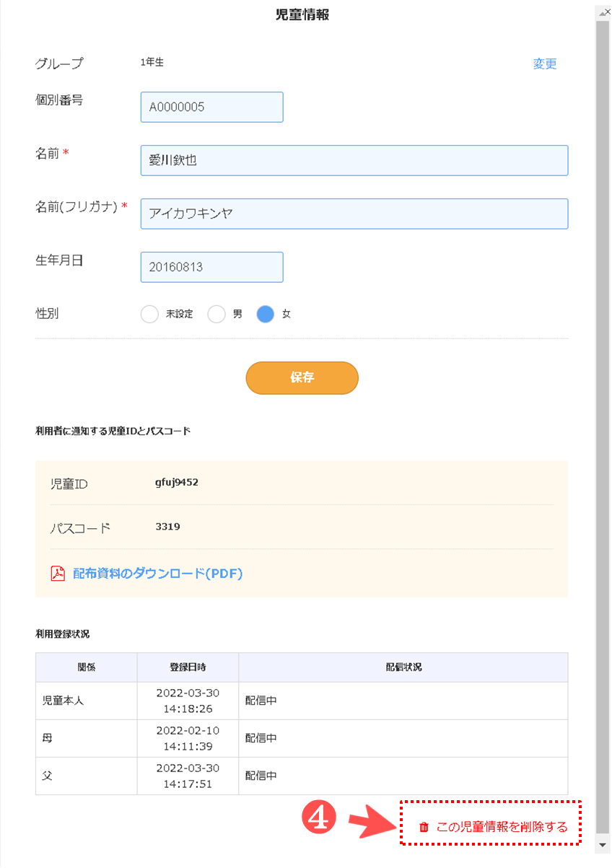612x868 pixels.
Task: Click the 生年月日 field showing 20160813
Action: (x=211, y=267)
